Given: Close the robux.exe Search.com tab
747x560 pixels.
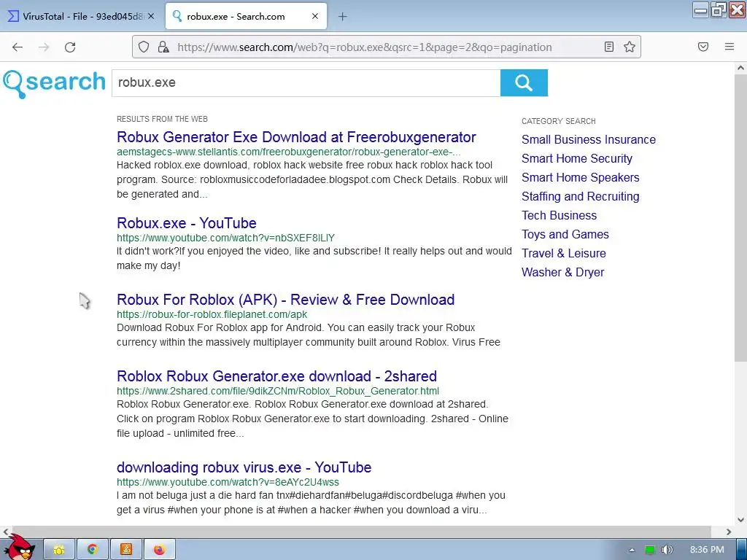Looking at the screenshot, I should click(315, 16).
